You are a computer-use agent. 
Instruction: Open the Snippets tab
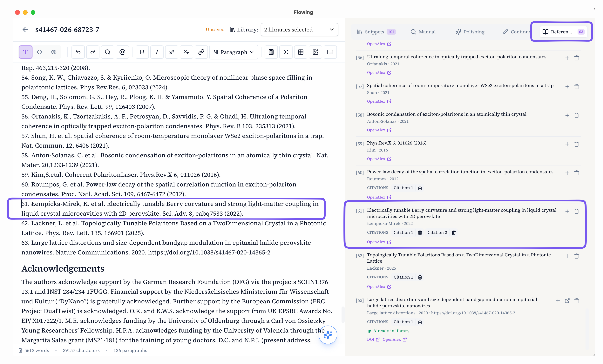click(376, 32)
